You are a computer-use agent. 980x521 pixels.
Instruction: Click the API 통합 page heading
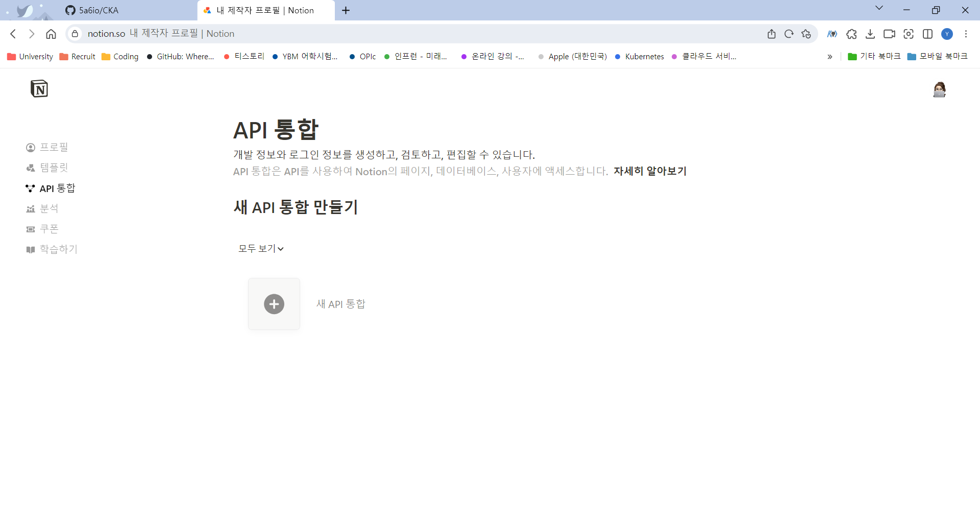coord(276,130)
